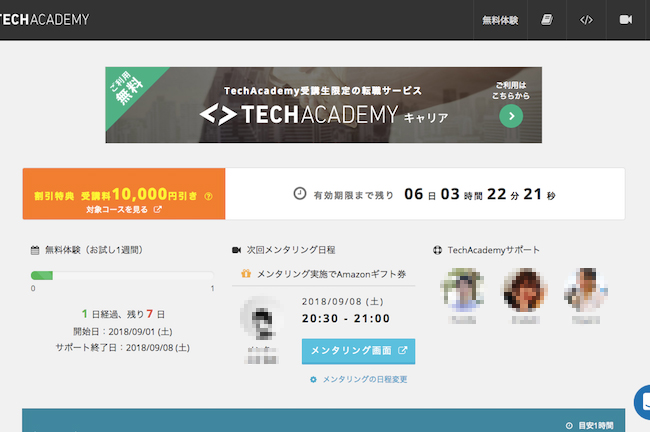
Task: Click the gear icon beside メンタリングの日程変更
Action: [x=313, y=379]
